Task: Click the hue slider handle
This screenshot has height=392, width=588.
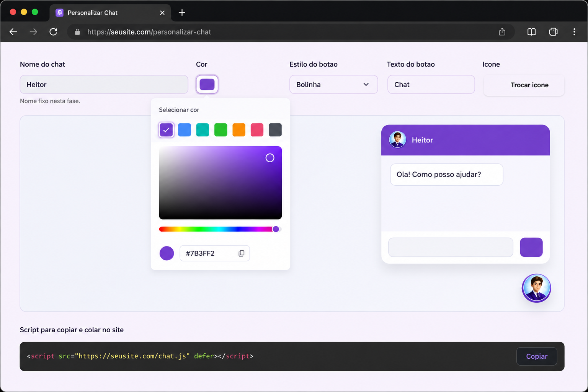Action: [276, 229]
